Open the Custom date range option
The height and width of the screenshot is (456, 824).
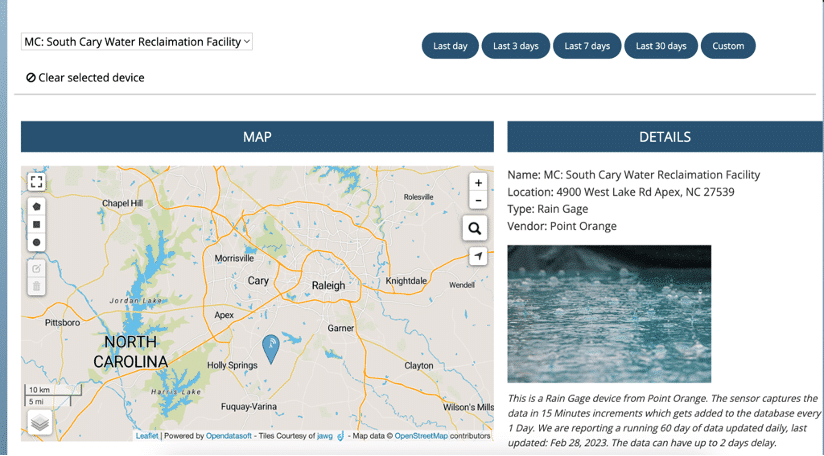pos(728,46)
